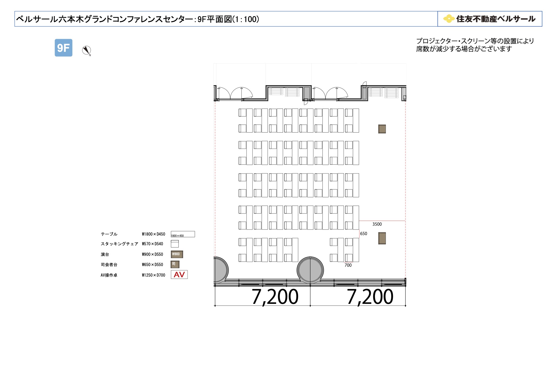555x392 pixels.
Task: Click the yellow Sumitomo Bellesalle logo mark
Action: coord(449,19)
